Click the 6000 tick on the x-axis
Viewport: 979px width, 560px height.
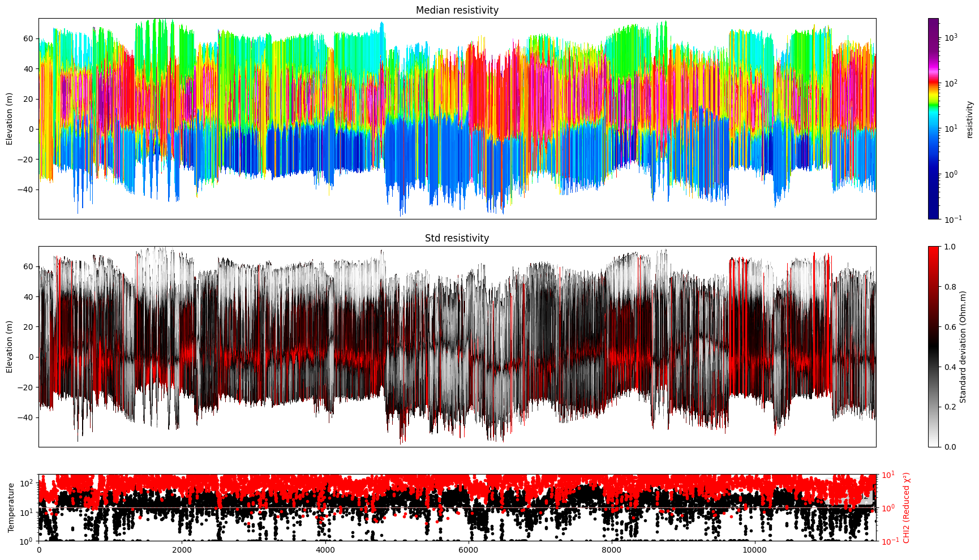[469, 550]
